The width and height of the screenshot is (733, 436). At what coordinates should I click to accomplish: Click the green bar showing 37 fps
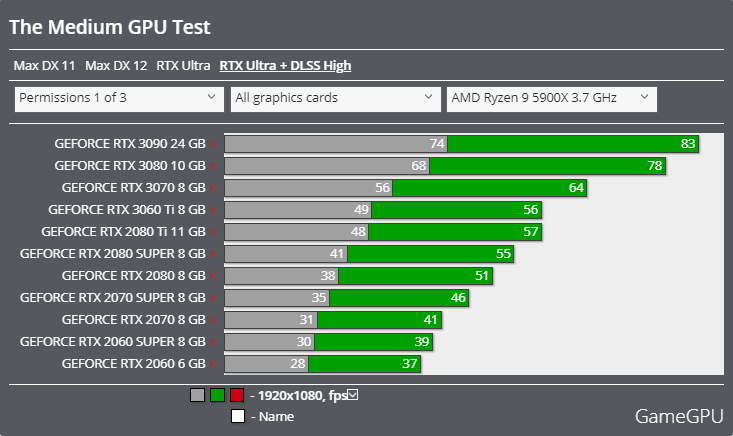(365, 363)
